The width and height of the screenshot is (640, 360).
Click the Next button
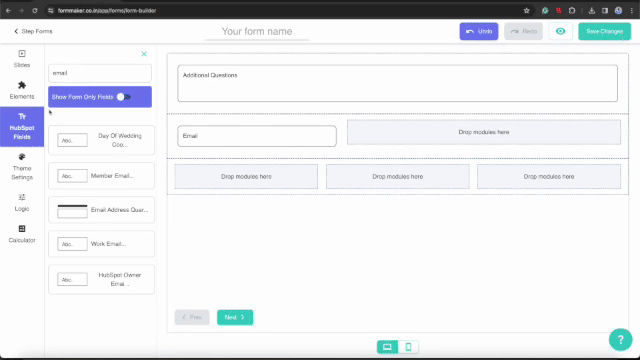pyautogui.click(x=235, y=317)
